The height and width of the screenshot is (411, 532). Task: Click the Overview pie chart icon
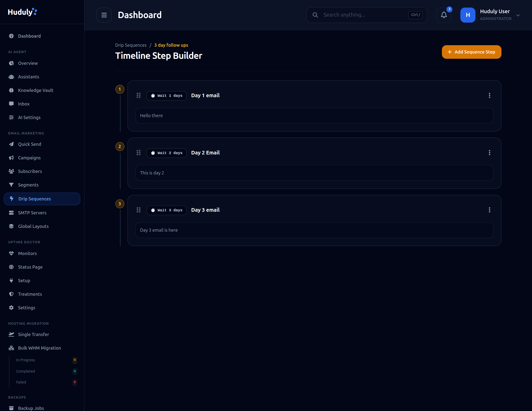coord(11,63)
